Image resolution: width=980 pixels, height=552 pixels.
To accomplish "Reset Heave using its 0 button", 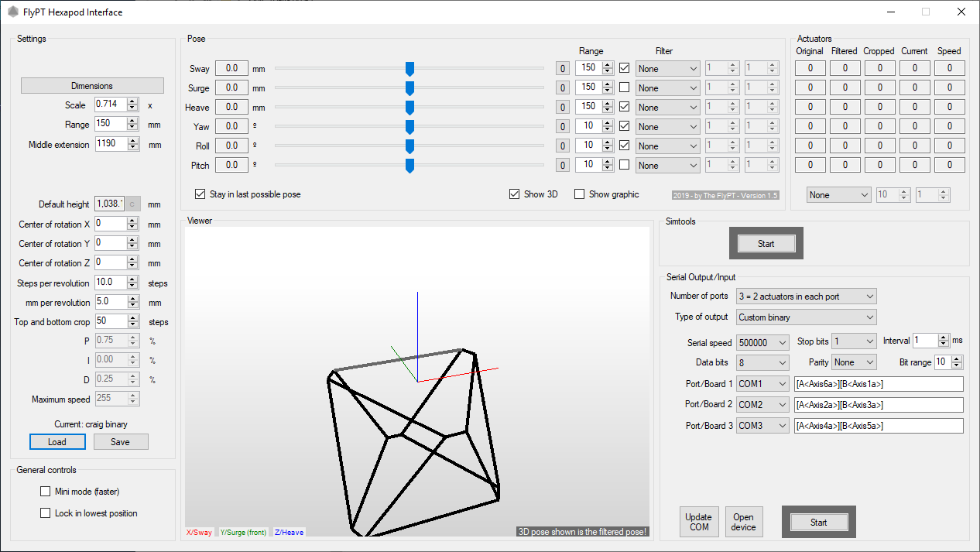I will [x=563, y=107].
